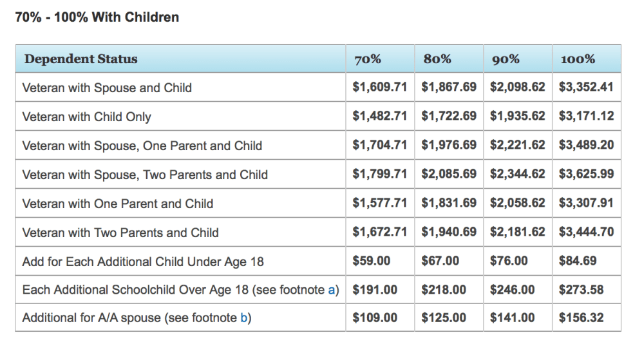Click the 70% - 100% With Children heading
644x353 pixels.
pyautogui.click(x=97, y=17)
